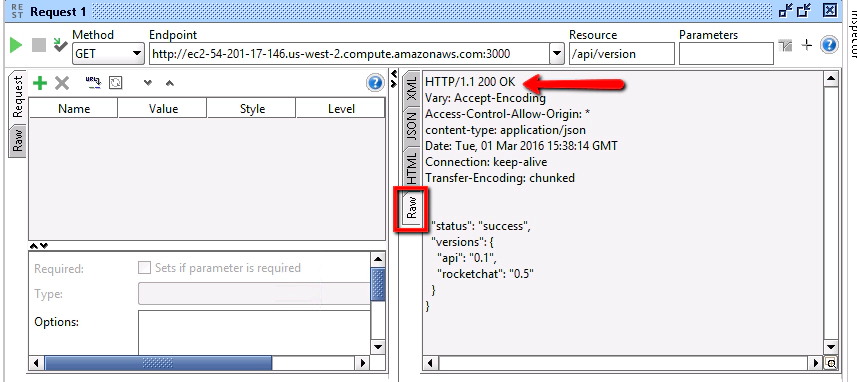Click the parameter details scroll-down arrow
This screenshot has width=857, height=382.
point(378,347)
